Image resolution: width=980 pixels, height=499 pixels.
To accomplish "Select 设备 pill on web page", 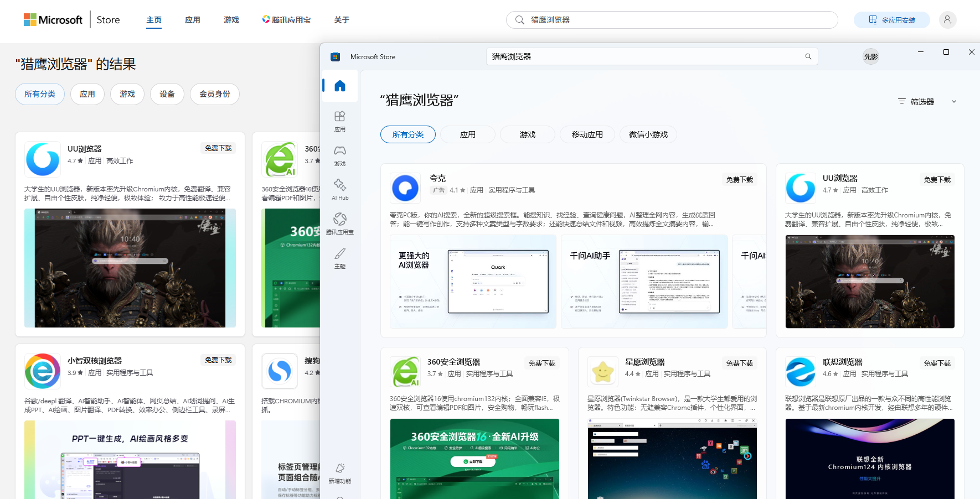I will 167,94.
